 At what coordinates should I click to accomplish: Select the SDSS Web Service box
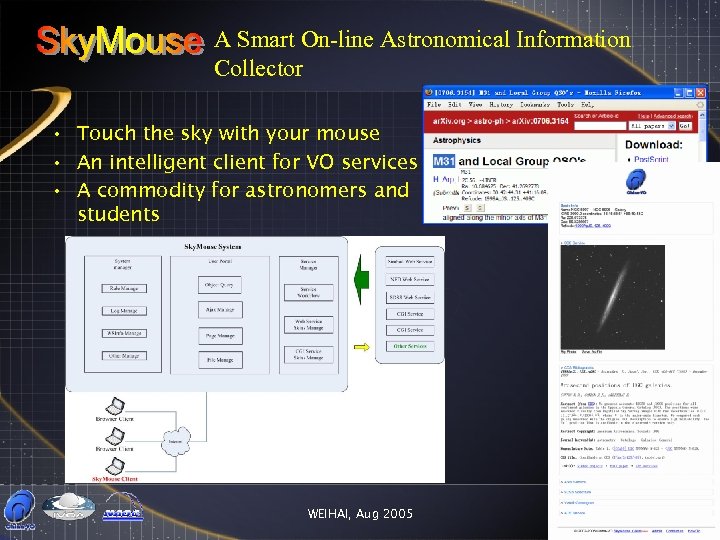[410, 297]
